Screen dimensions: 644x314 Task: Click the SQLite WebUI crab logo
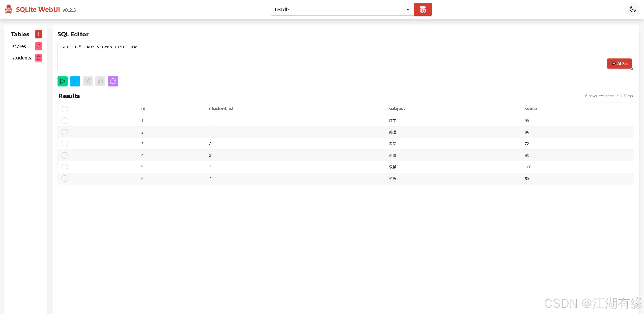click(9, 9)
